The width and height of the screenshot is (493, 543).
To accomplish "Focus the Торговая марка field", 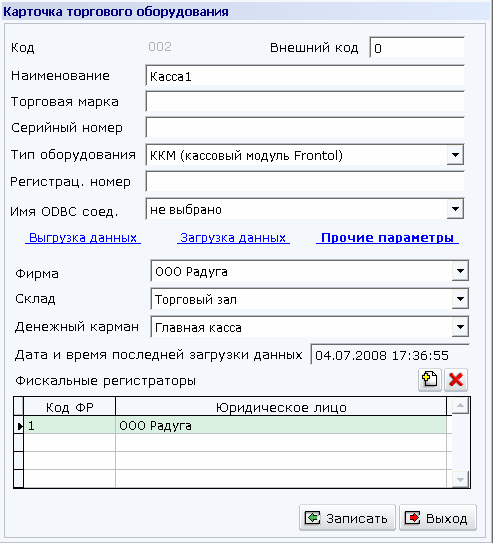I will pyautogui.click(x=305, y=101).
